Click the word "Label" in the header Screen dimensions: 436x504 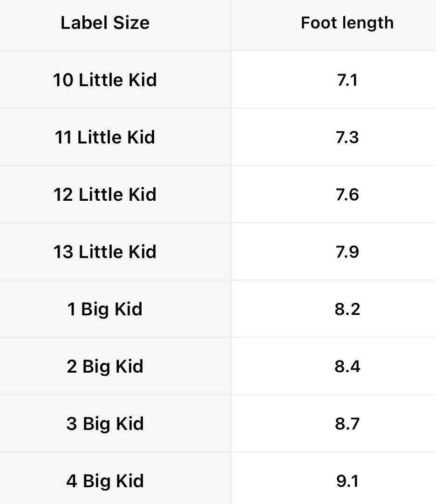coord(82,23)
